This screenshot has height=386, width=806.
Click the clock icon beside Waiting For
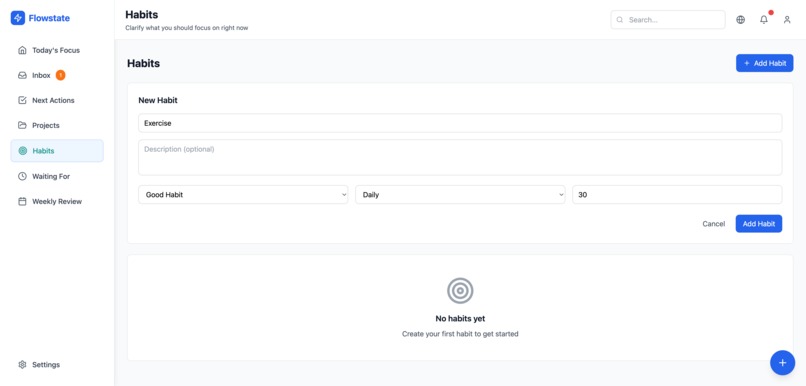click(22, 176)
